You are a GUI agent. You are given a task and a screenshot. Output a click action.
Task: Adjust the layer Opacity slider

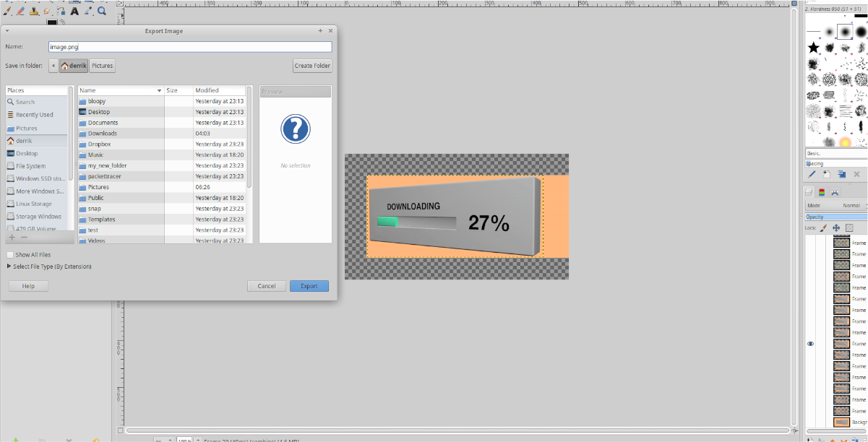pyautogui.click(x=837, y=217)
